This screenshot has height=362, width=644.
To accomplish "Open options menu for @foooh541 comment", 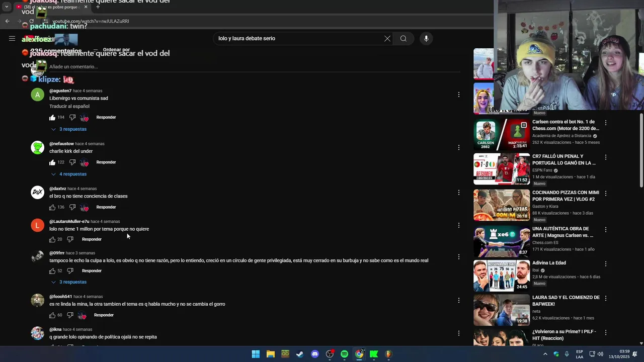I will pyautogui.click(x=458, y=300).
